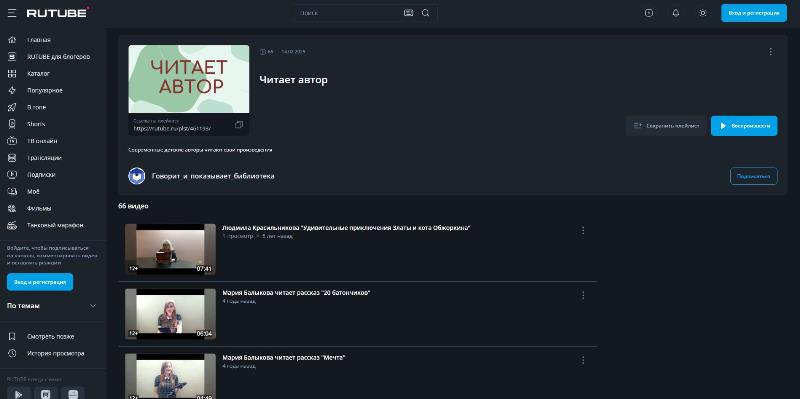The width and height of the screenshot is (800, 399).
Task: Expand the 'По темам' section chevron
Action: 93,306
